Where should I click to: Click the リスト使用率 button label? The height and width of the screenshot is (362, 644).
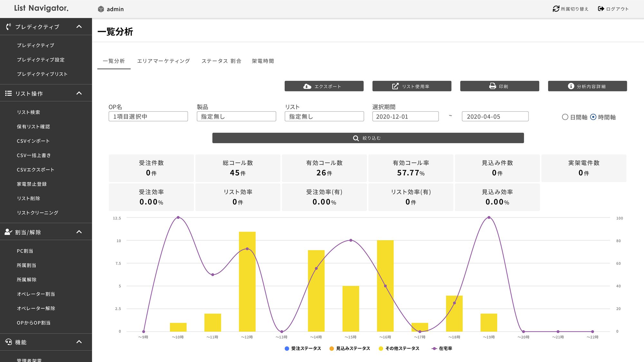coord(415,87)
